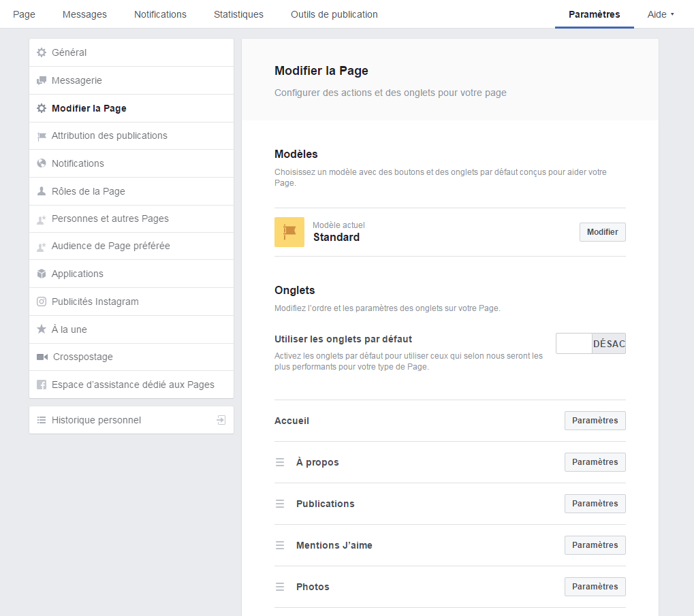Click the Instagram icon in sidebar
Viewport: 694px width, 616px height.
[x=42, y=302]
